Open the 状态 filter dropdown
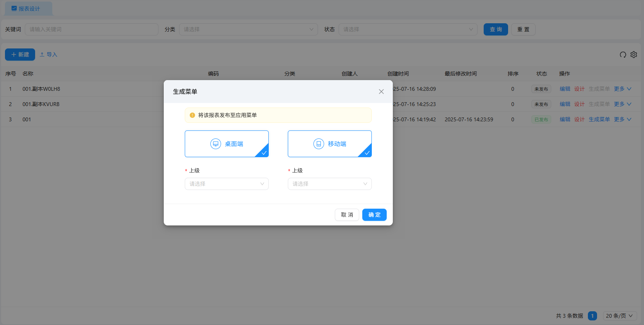 coord(408,29)
